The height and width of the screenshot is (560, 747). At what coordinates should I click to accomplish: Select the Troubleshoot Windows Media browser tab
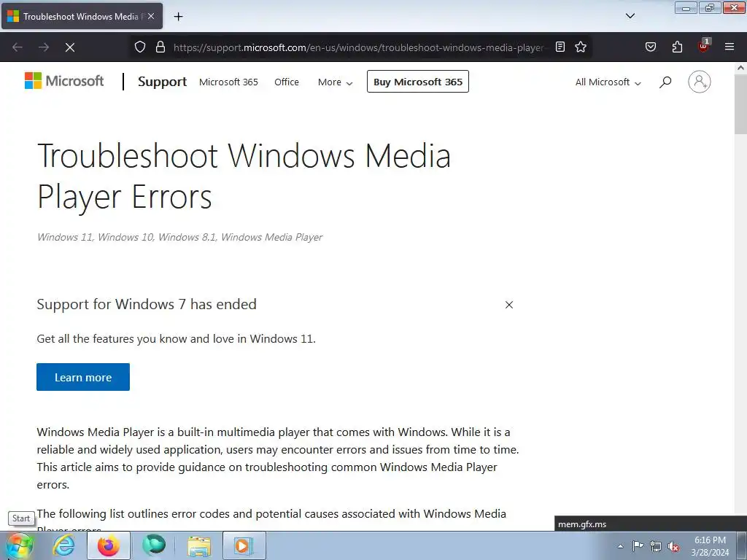82,16
